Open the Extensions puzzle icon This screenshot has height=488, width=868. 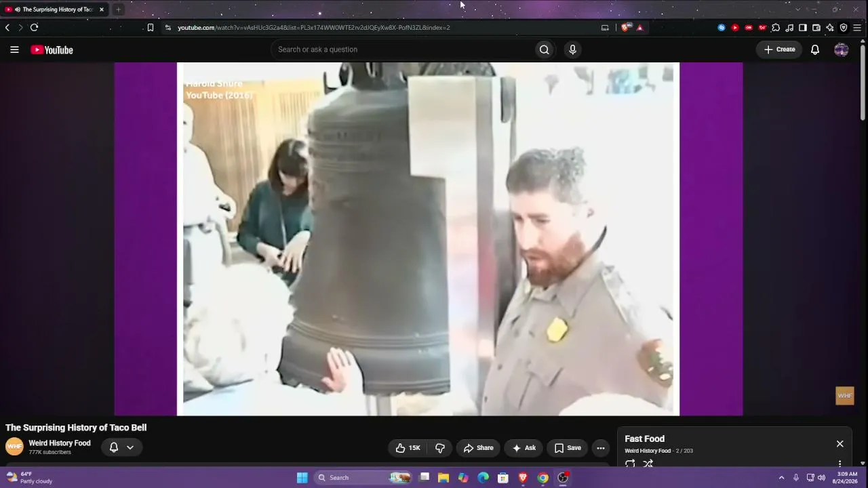776,28
